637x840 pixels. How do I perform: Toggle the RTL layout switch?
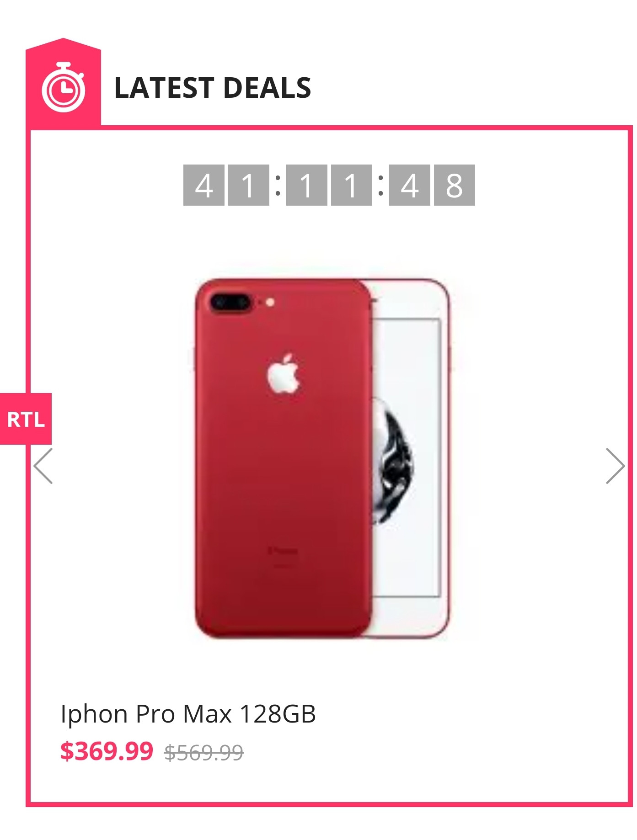point(26,419)
